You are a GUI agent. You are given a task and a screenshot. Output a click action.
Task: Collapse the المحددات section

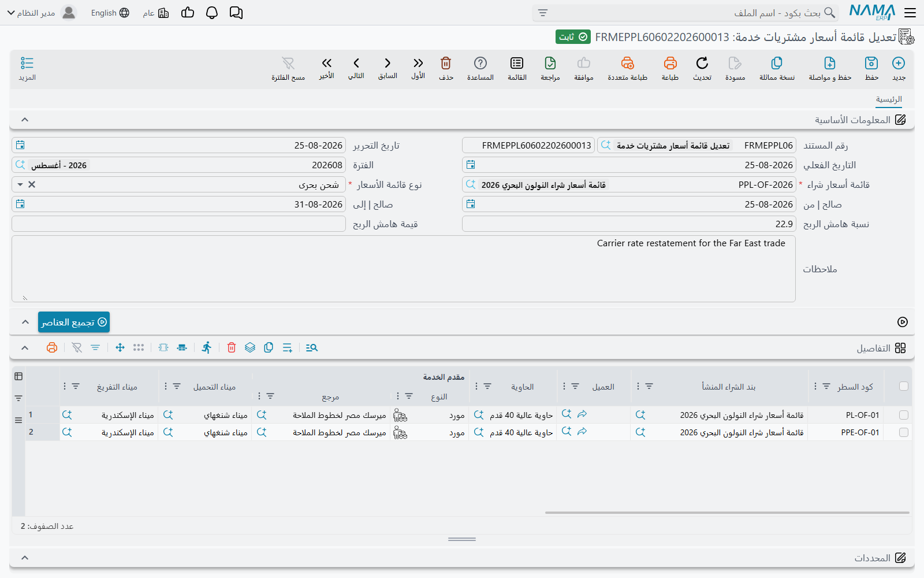[x=25, y=558]
